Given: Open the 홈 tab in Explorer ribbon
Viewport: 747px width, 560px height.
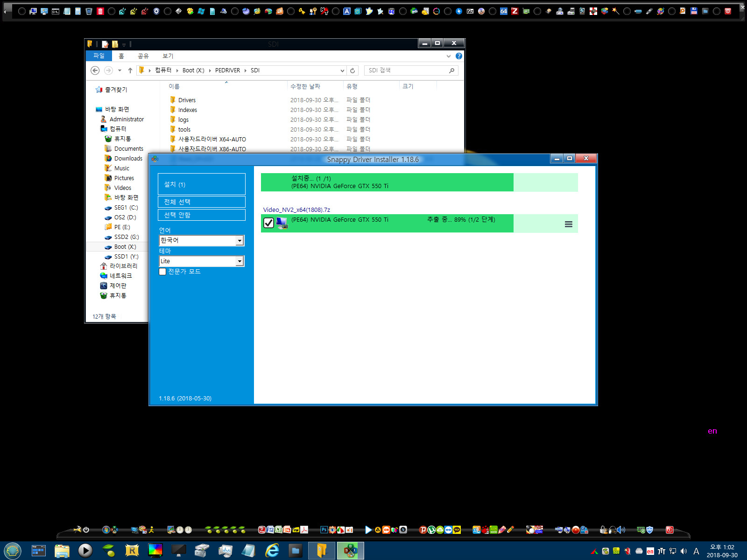Looking at the screenshot, I should 121,56.
